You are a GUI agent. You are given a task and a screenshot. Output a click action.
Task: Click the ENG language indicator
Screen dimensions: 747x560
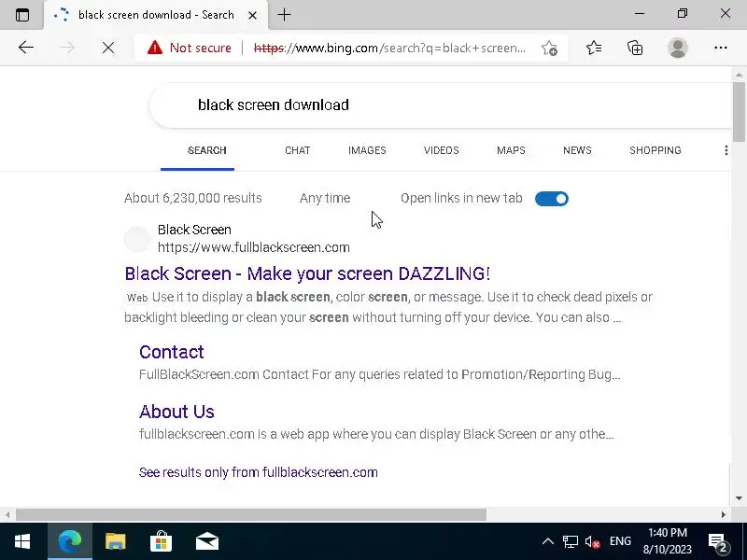620,541
